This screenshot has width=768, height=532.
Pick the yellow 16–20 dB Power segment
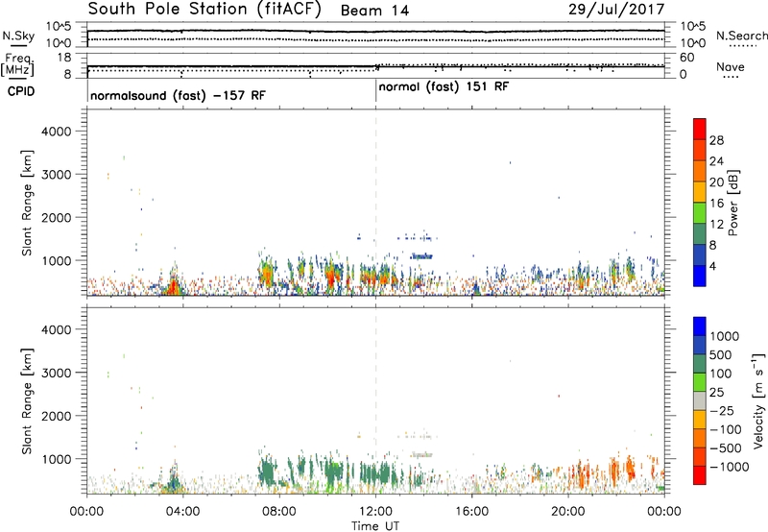coord(700,192)
